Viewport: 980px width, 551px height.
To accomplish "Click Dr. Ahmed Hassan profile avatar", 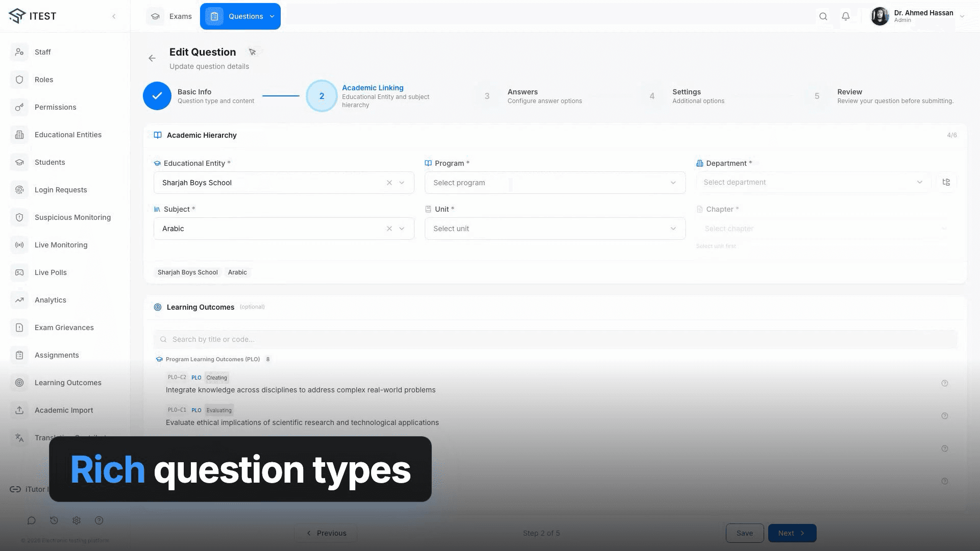I will [880, 16].
